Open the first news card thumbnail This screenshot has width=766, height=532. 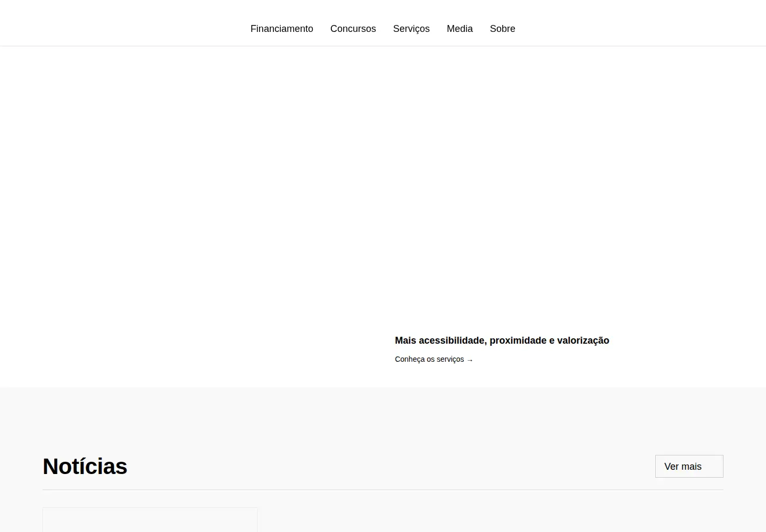pos(150,520)
